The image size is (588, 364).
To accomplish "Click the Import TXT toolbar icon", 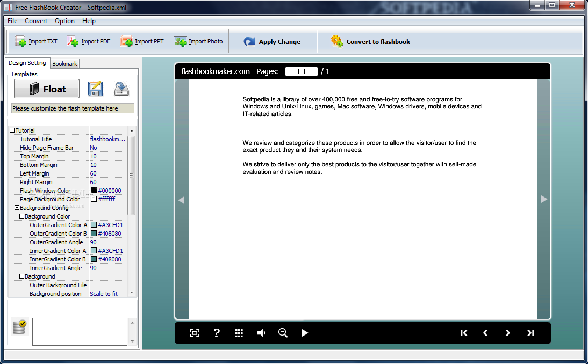I will [x=20, y=41].
